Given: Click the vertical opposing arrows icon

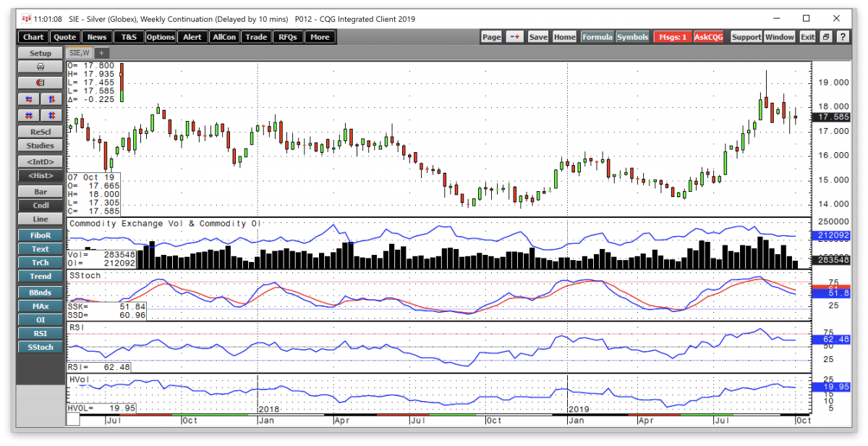Looking at the screenshot, I should 51,99.
